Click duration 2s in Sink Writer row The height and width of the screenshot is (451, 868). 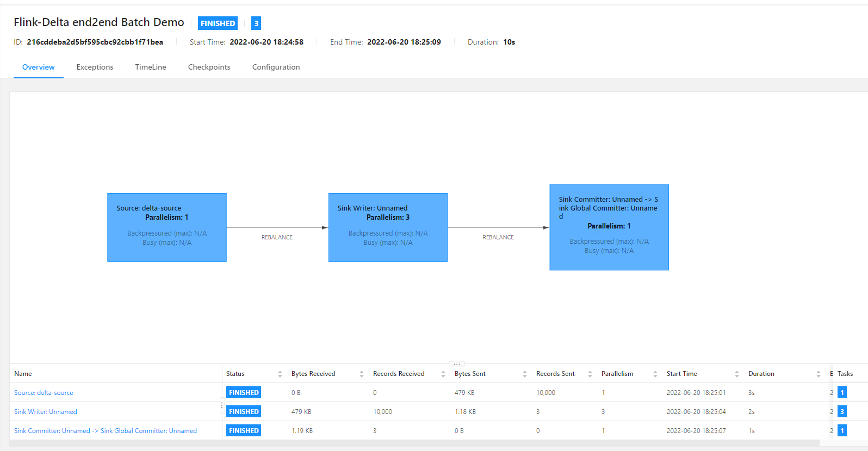[x=752, y=412]
